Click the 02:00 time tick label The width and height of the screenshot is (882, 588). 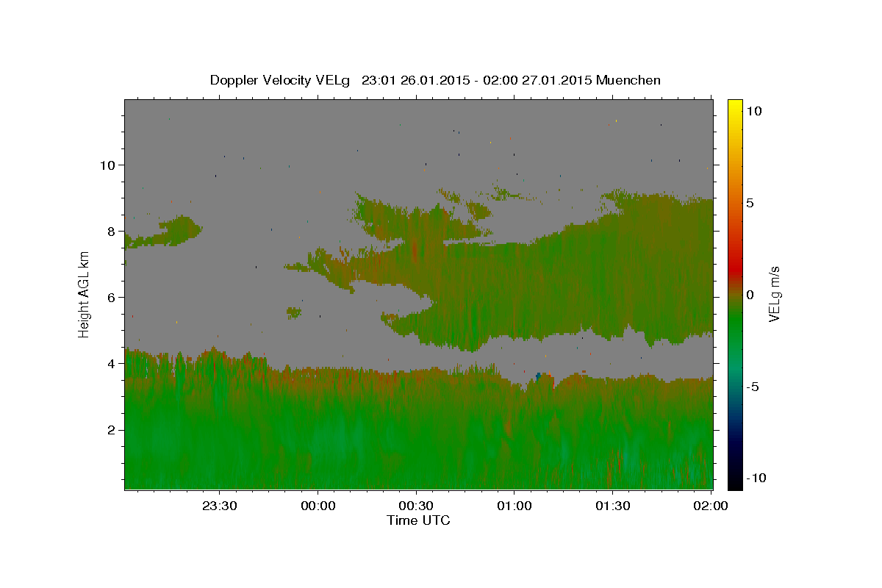pyautogui.click(x=710, y=506)
